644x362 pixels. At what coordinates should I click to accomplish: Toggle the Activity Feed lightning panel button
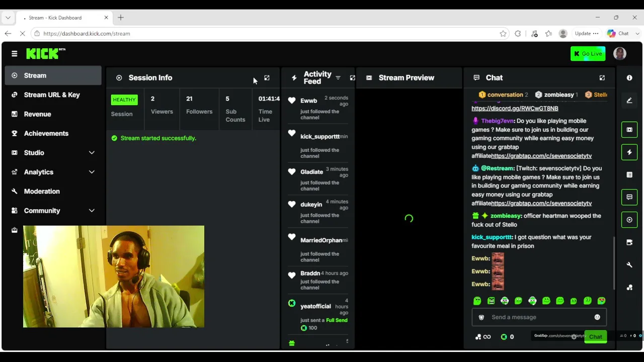click(x=629, y=152)
